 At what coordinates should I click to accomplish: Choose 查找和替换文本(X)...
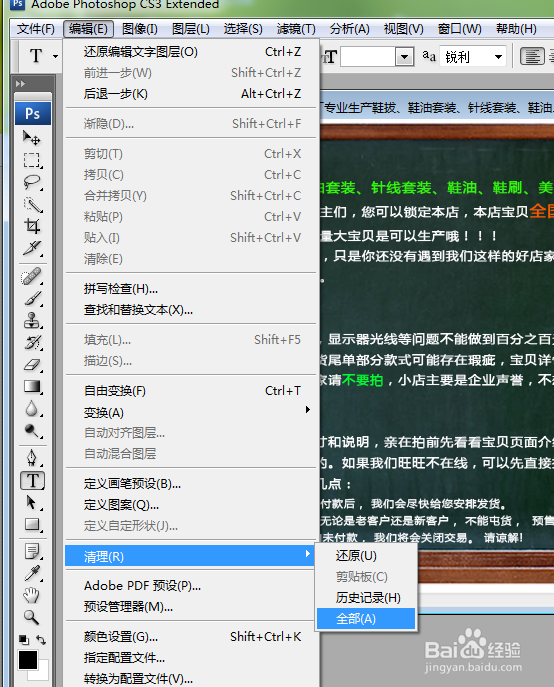(191, 310)
